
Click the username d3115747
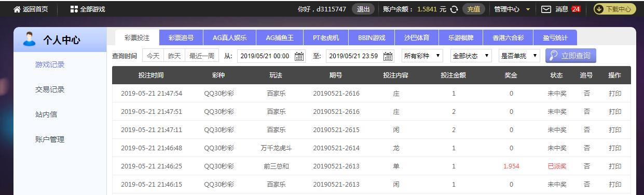[x=331, y=9]
